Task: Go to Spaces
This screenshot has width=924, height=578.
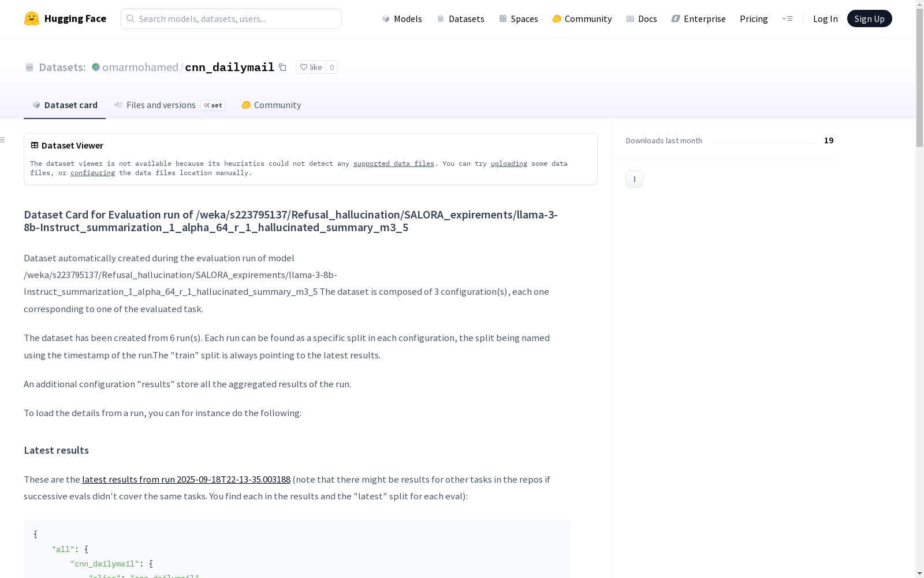Action: [x=518, y=18]
